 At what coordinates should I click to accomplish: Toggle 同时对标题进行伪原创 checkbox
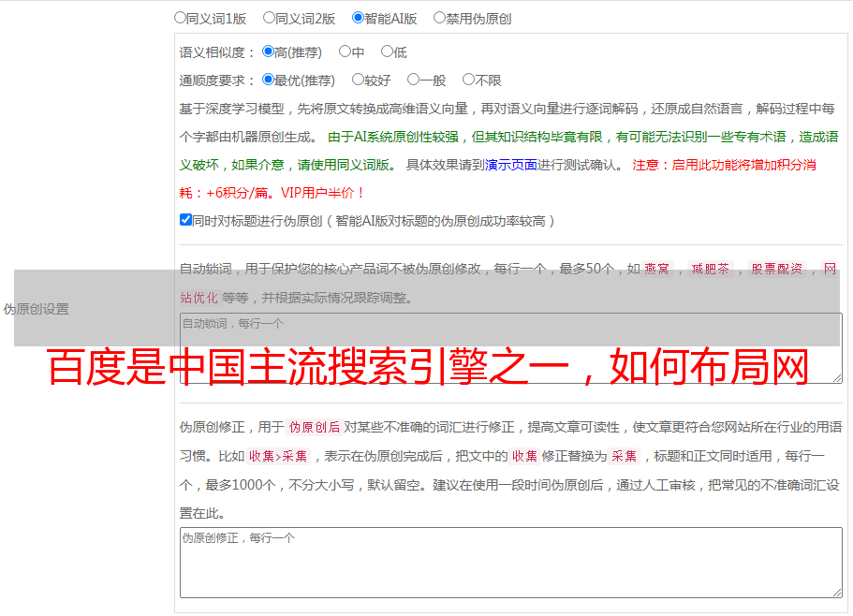tap(185, 220)
